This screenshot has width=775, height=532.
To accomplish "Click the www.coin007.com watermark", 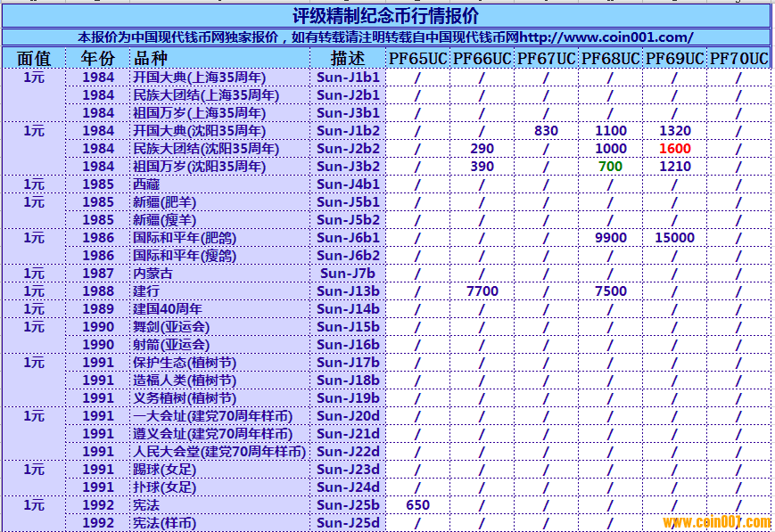I will pos(715,521).
